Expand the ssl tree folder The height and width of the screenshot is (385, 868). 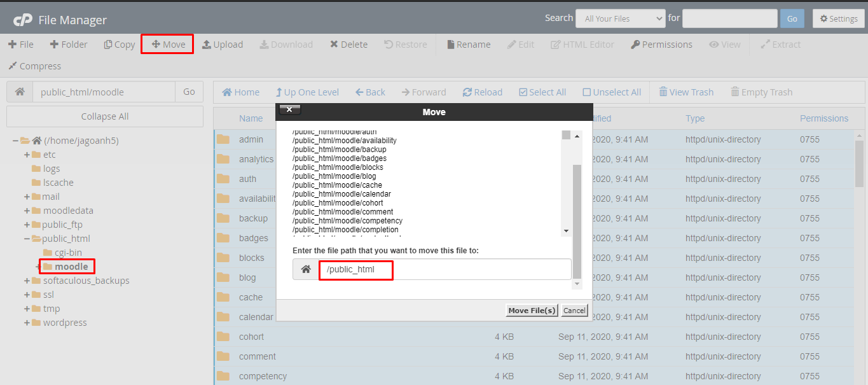point(27,295)
